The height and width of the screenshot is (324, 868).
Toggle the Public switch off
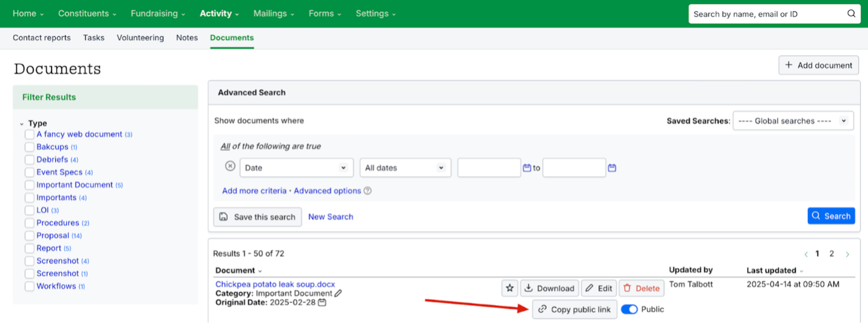click(x=629, y=309)
